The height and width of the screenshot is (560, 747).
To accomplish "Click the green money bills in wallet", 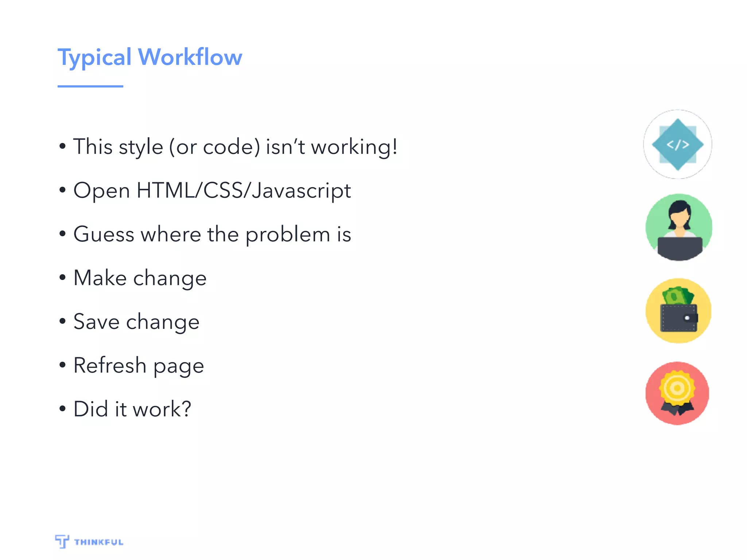I will tap(678, 296).
